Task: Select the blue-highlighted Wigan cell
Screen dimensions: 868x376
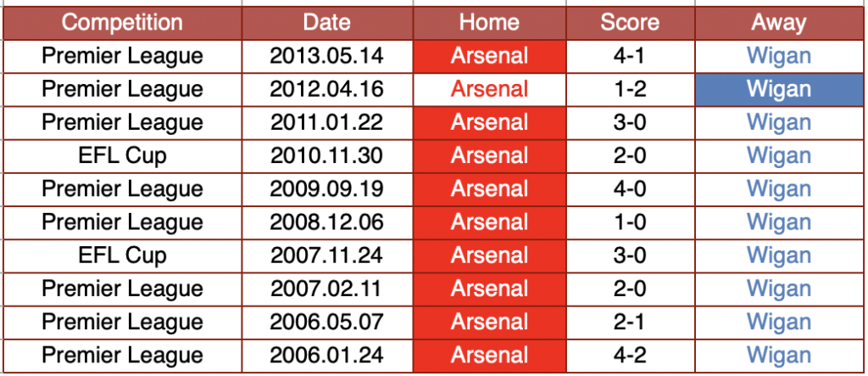Action: (x=779, y=89)
